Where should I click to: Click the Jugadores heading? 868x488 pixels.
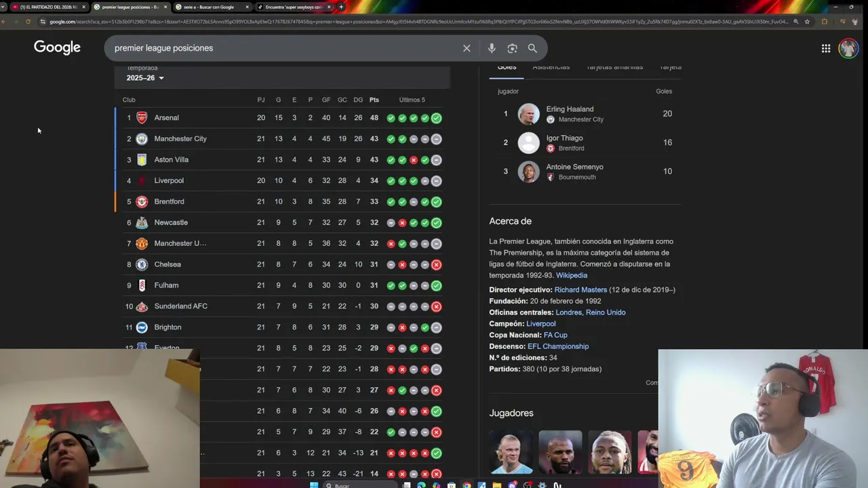point(511,413)
